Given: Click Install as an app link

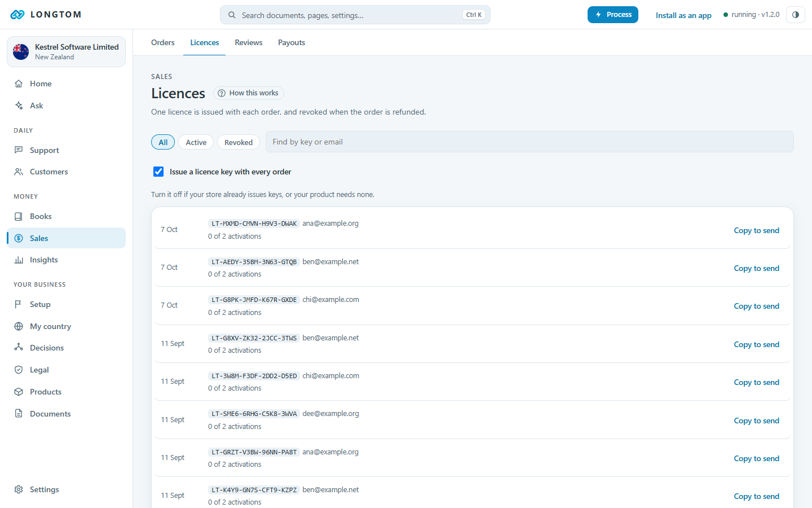Looking at the screenshot, I should [683, 15].
